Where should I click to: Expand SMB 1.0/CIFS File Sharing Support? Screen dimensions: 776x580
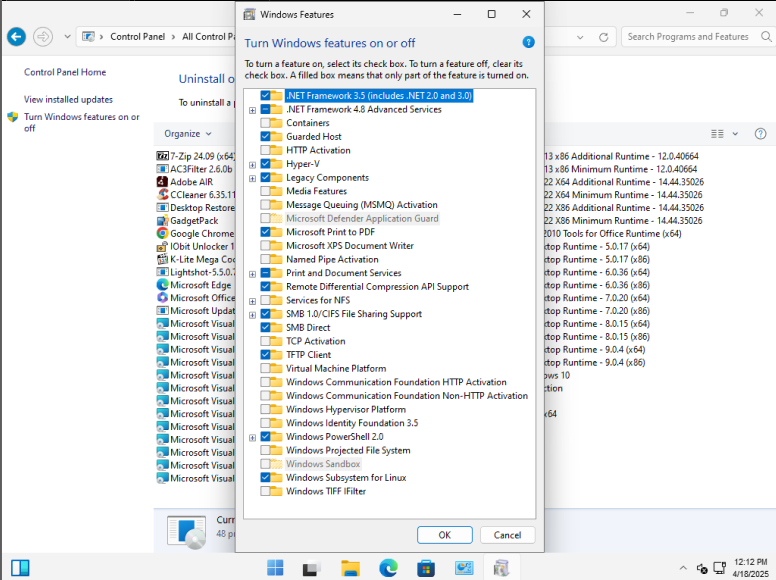[x=252, y=315]
